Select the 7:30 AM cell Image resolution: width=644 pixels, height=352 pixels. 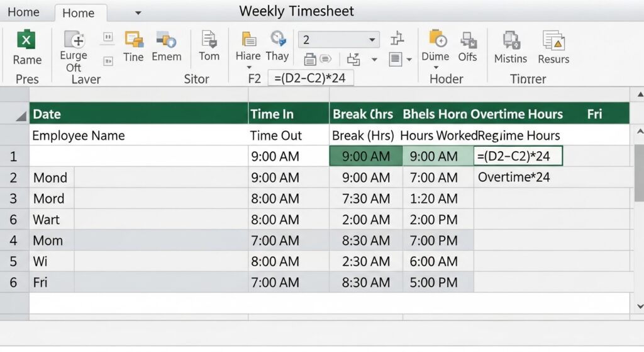(366, 198)
